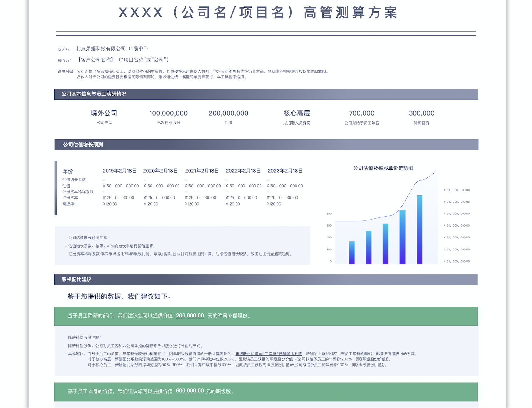Click the 注册资本稀释系数 row label
The height and width of the screenshot is (408, 532).
pos(78,192)
